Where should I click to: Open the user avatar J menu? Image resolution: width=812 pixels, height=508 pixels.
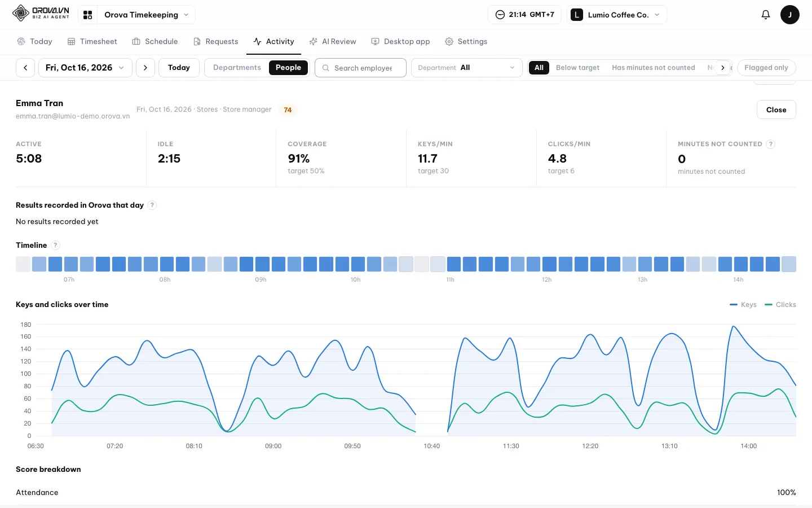(x=789, y=15)
